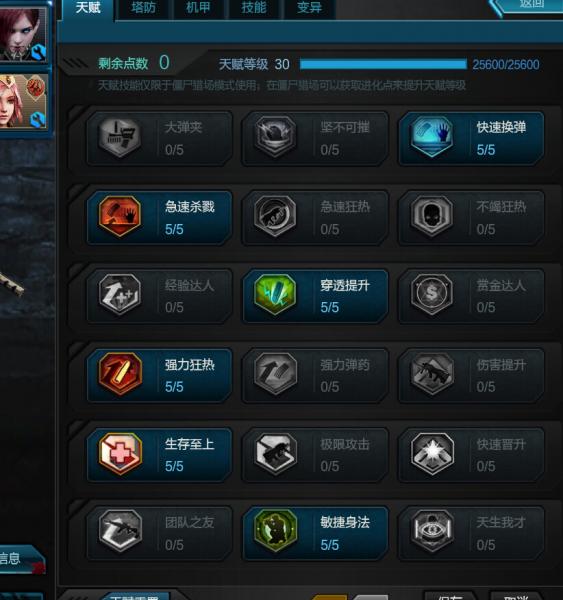Click the 赏金达人 dollar coin icon

coord(432,295)
